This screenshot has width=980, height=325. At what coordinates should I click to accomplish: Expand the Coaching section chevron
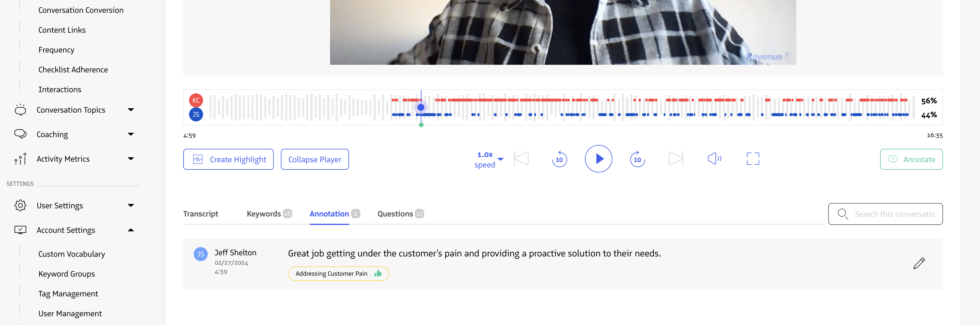pos(131,134)
